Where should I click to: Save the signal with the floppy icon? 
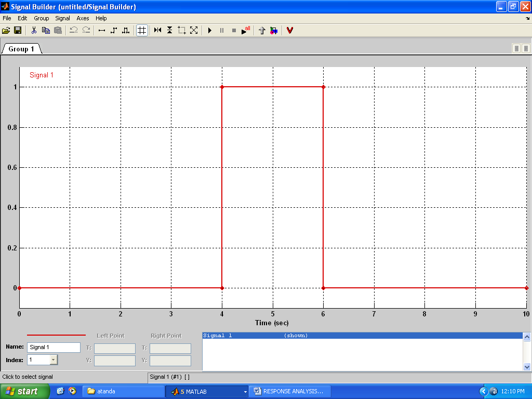(x=17, y=31)
